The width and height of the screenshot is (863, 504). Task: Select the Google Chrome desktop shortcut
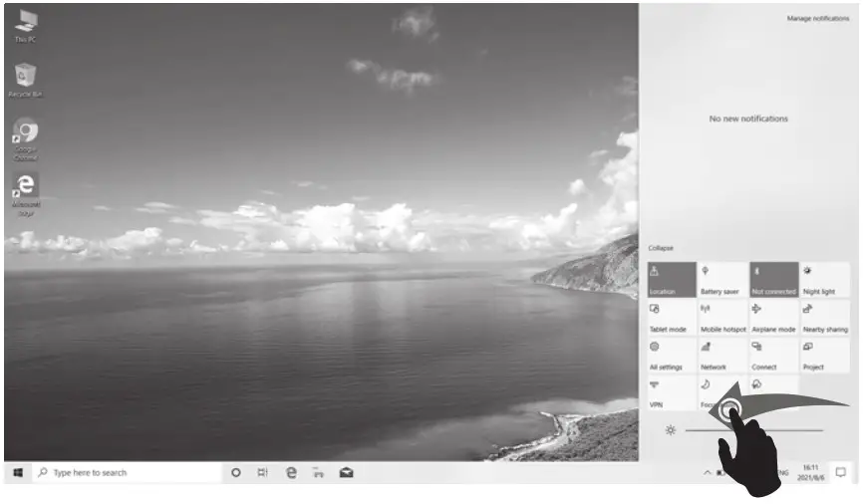[25, 139]
